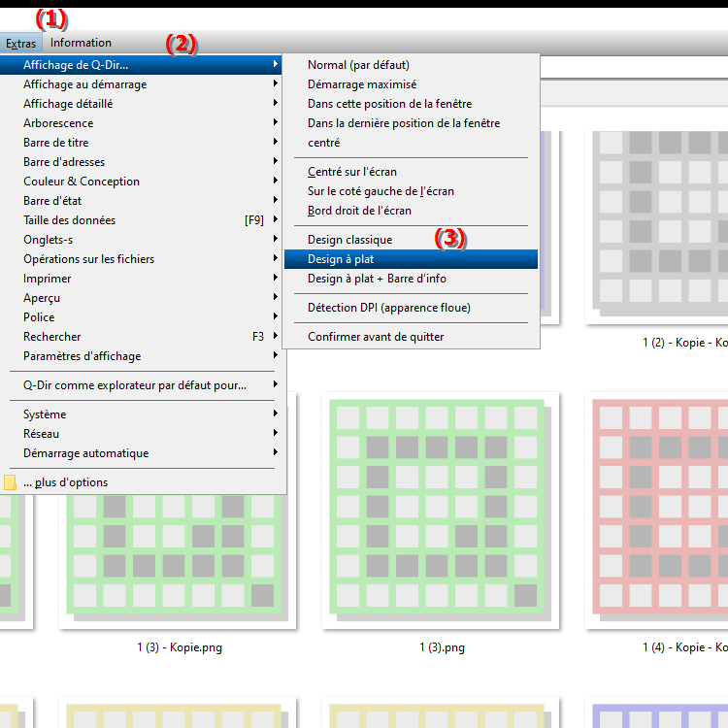
Task: Open Affichage détaillé submenu
Action: (x=141, y=104)
